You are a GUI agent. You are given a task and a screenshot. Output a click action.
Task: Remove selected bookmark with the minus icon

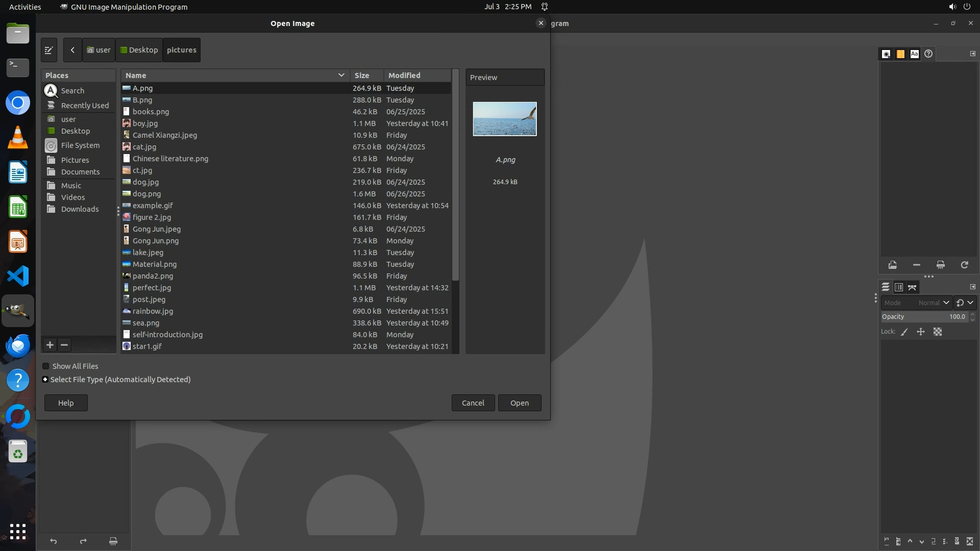(64, 345)
